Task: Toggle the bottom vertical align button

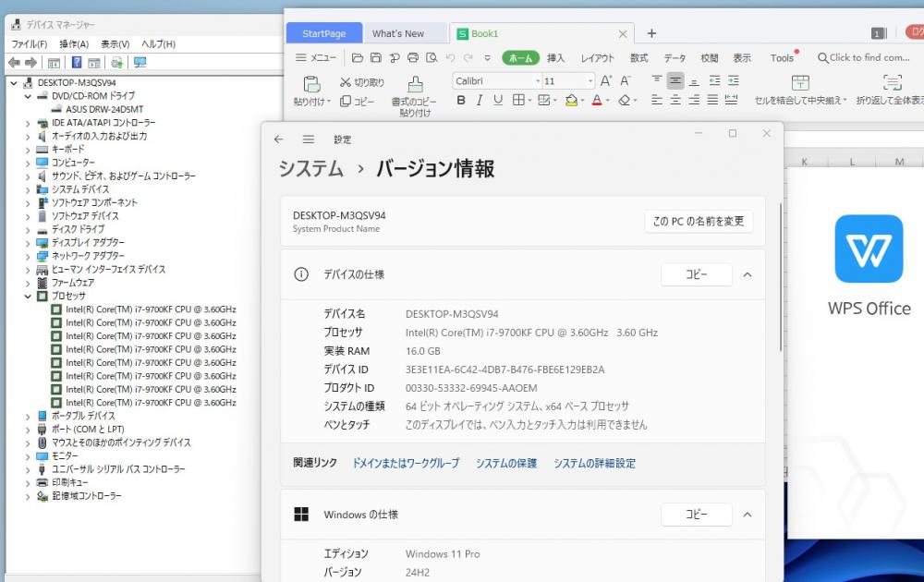Action: point(694,80)
